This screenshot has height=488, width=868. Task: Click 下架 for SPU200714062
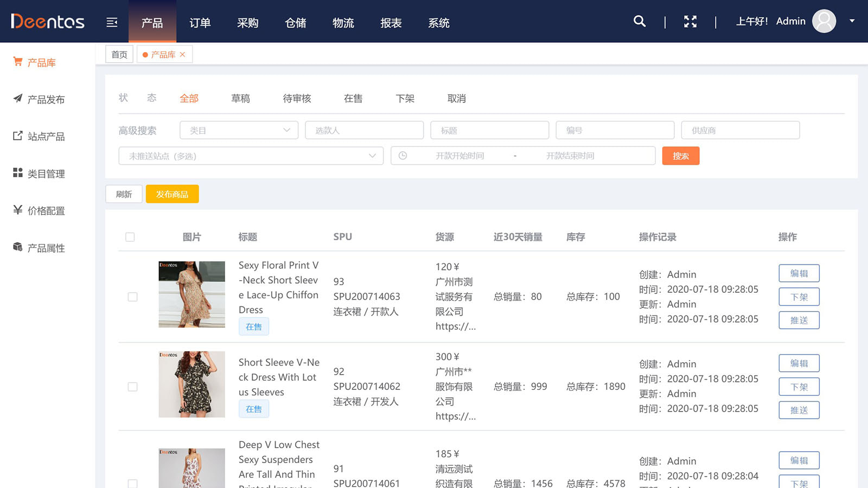[x=799, y=387]
